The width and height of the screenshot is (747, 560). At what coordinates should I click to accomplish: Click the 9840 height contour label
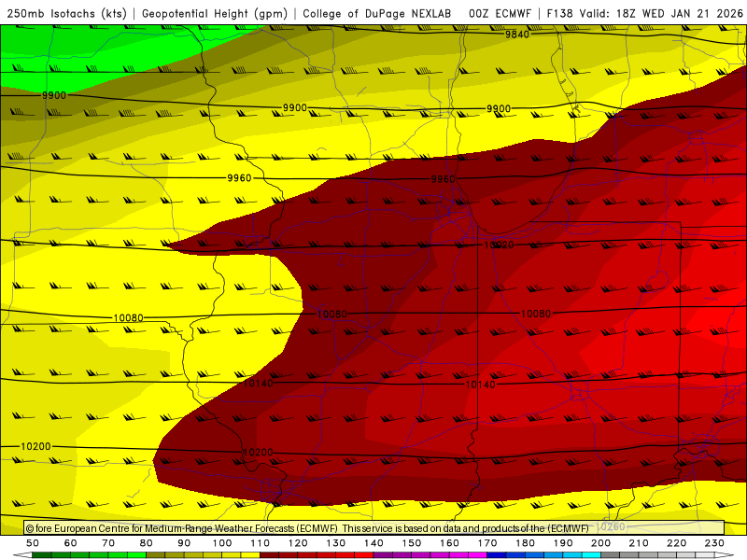click(517, 35)
